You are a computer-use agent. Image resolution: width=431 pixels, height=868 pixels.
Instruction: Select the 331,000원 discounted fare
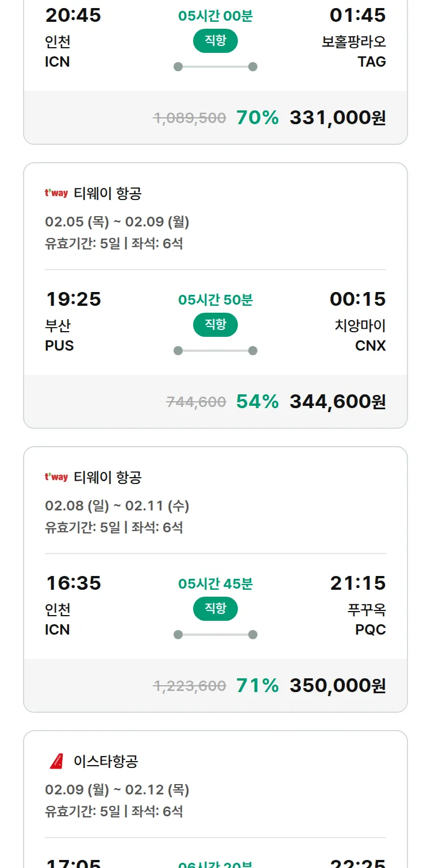tap(337, 118)
